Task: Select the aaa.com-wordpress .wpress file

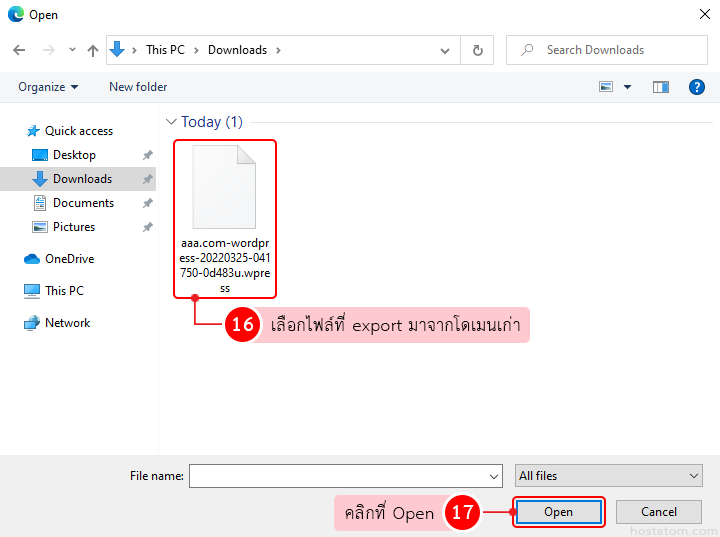Action: pyautogui.click(x=225, y=218)
